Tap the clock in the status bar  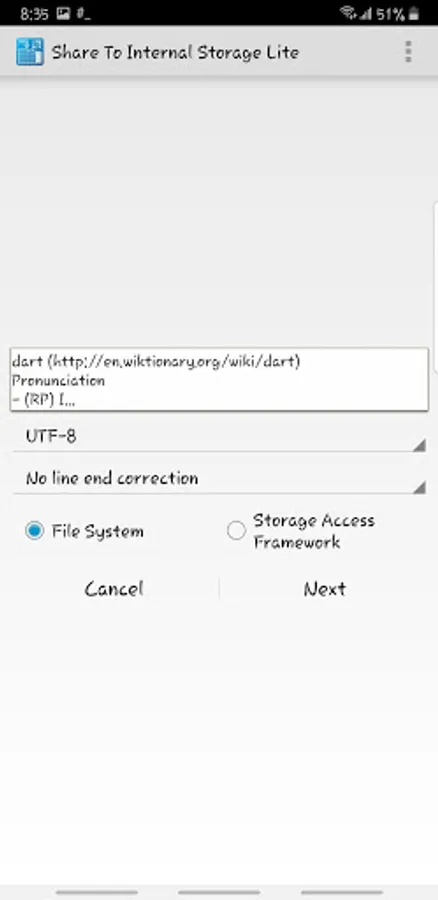(34, 13)
